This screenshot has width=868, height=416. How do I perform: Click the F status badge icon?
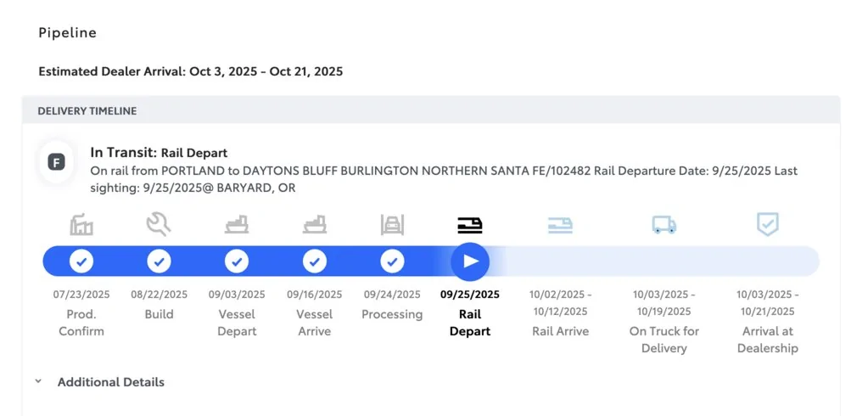(57, 162)
